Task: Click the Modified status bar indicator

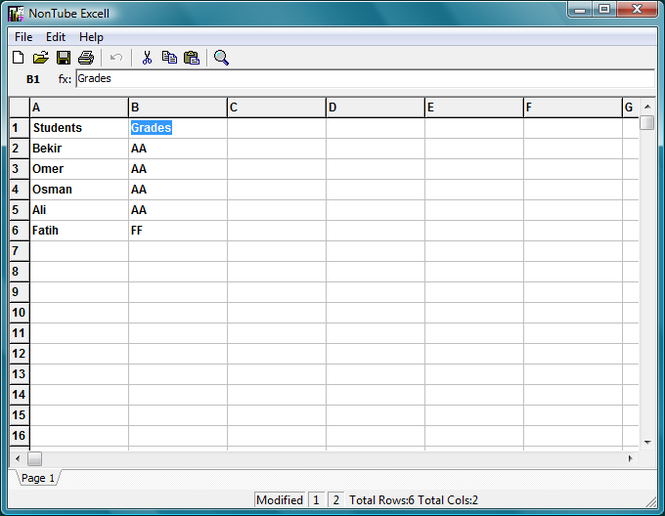Action: tap(279, 500)
